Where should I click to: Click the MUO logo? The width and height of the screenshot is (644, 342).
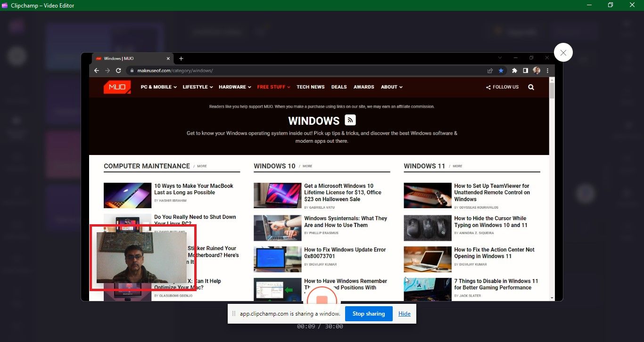click(x=117, y=87)
